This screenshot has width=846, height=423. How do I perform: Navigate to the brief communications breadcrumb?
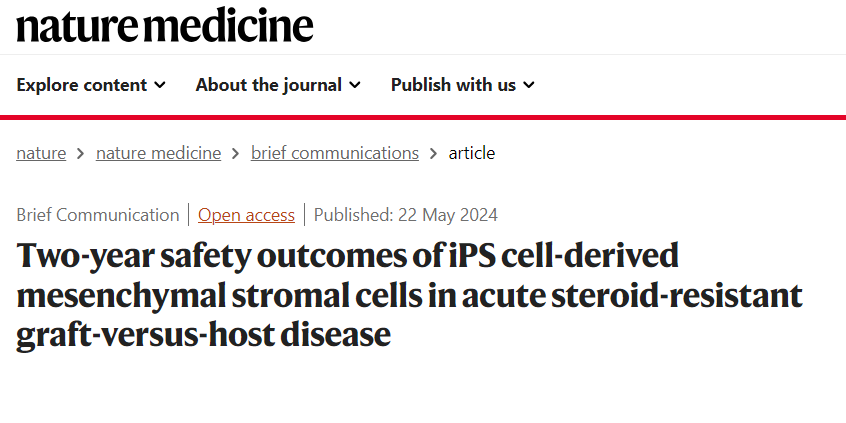tap(334, 153)
